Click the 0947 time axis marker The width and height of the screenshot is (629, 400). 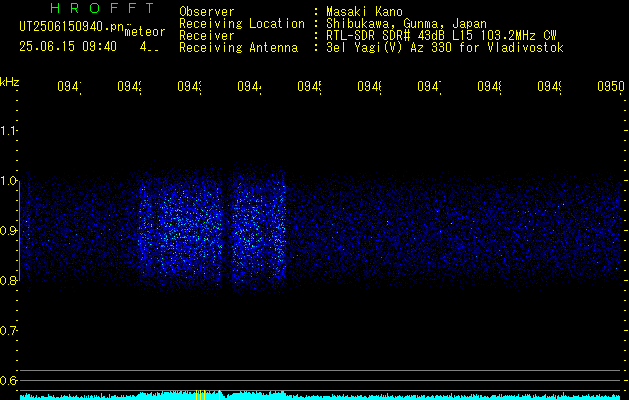coord(429,87)
